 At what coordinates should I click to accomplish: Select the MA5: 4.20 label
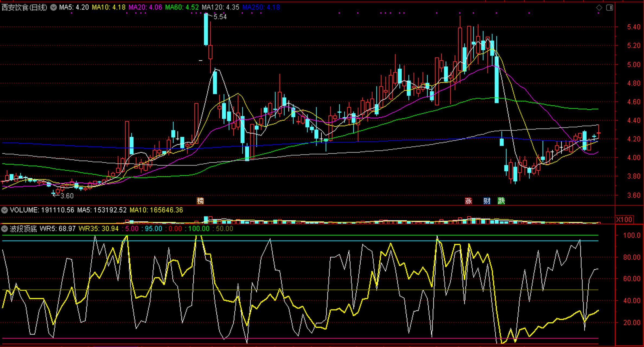click(x=74, y=8)
